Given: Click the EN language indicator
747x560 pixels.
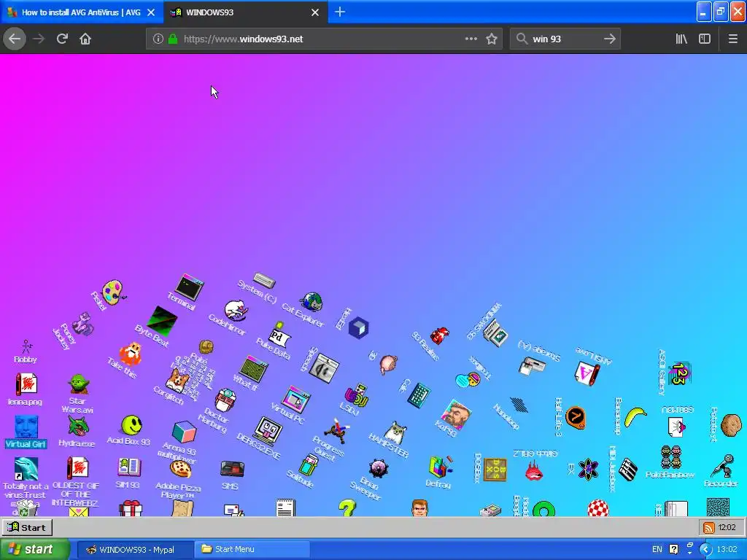Looking at the screenshot, I should pyautogui.click(x=657, y=550).
